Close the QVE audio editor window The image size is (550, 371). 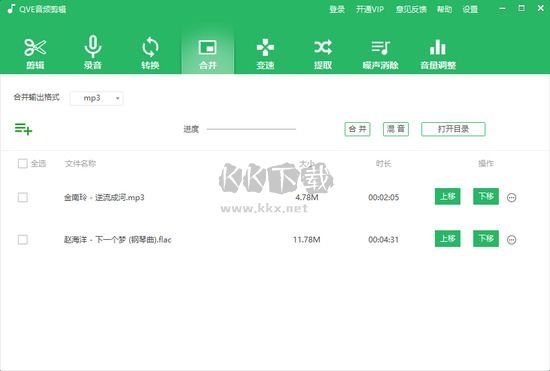(x=541, y=8)
